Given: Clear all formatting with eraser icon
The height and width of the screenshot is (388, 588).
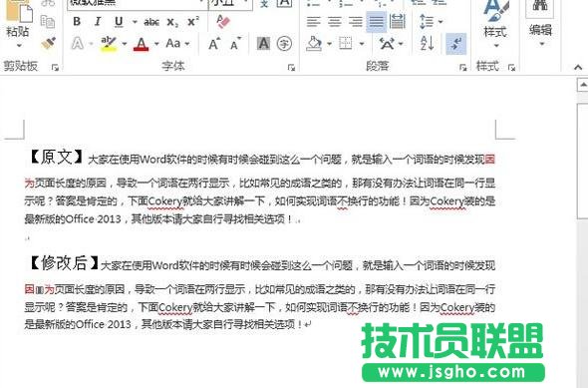Looking at the screenshot, I should click(223, 22).
